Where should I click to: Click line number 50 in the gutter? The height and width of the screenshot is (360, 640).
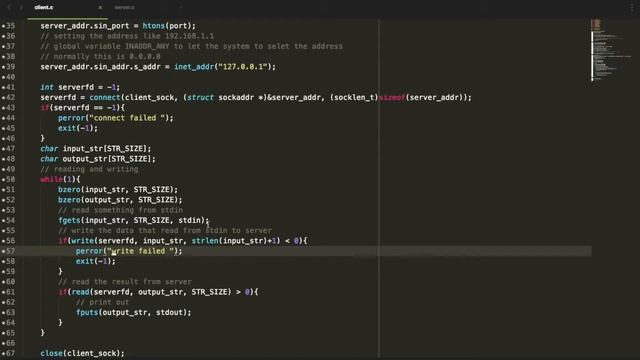point(9,179)
